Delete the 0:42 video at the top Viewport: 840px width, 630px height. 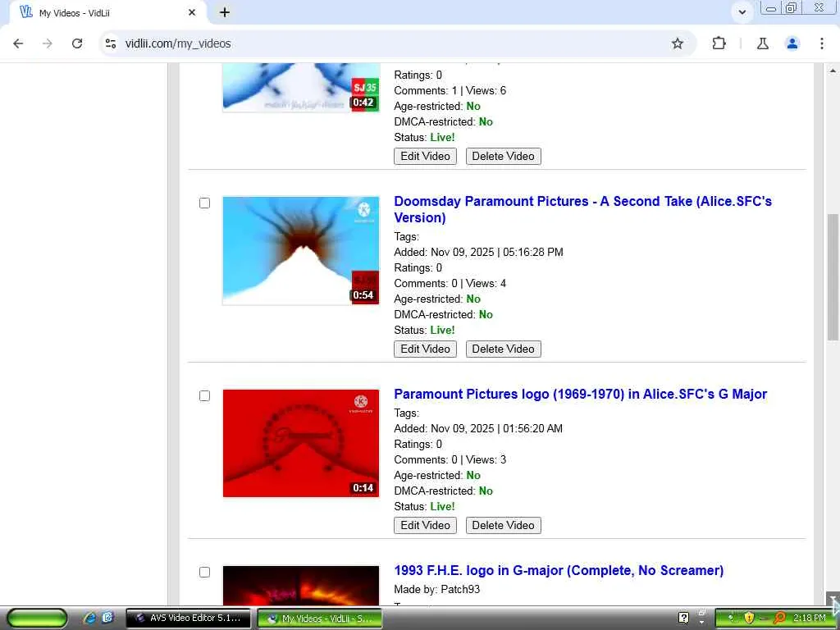504,157
